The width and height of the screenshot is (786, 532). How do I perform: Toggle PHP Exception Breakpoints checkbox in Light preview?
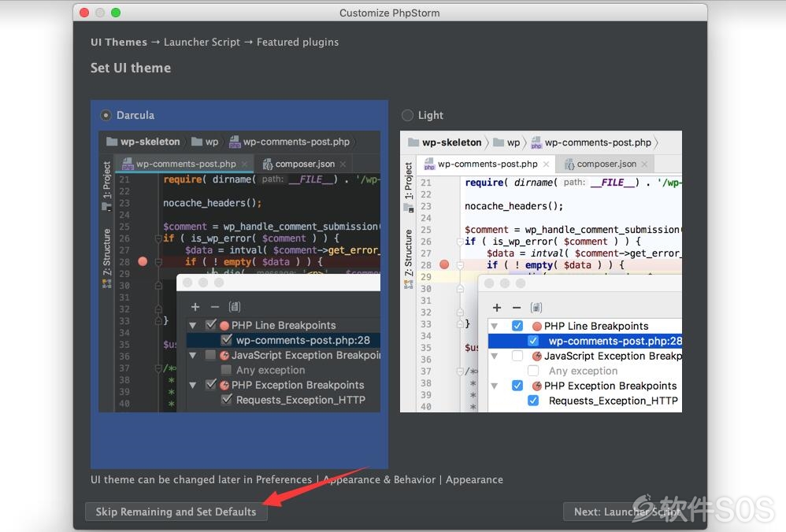(517, 386)
